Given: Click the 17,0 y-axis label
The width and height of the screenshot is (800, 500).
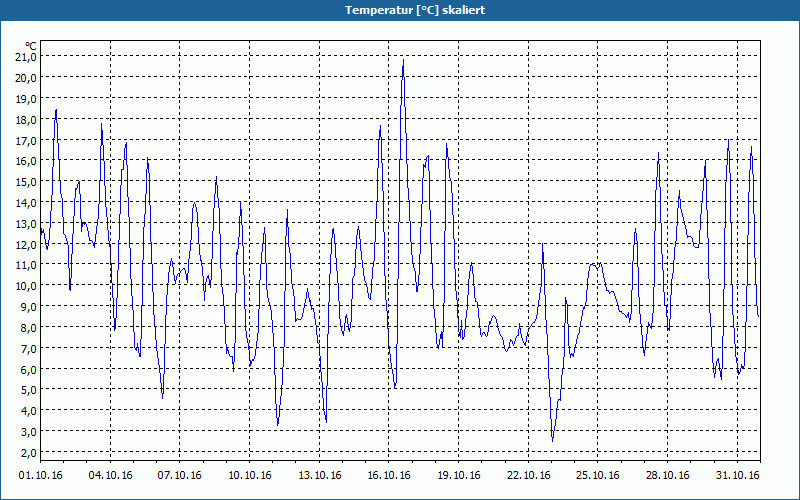Looking at the screenshot, I should [27, 140].
